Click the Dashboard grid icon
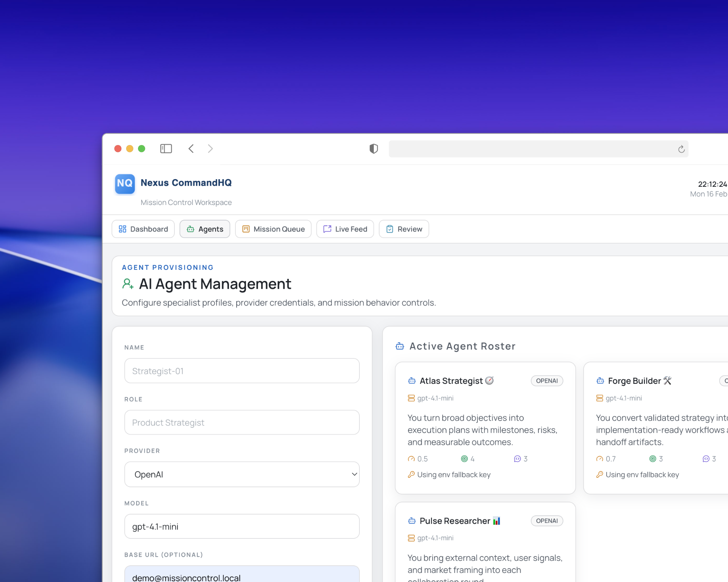 coord(122,229)
